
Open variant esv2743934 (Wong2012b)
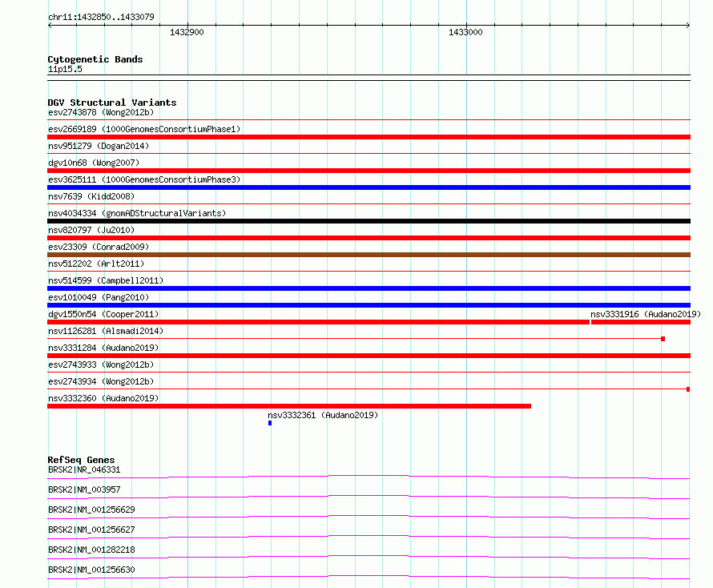coord(101,381)
